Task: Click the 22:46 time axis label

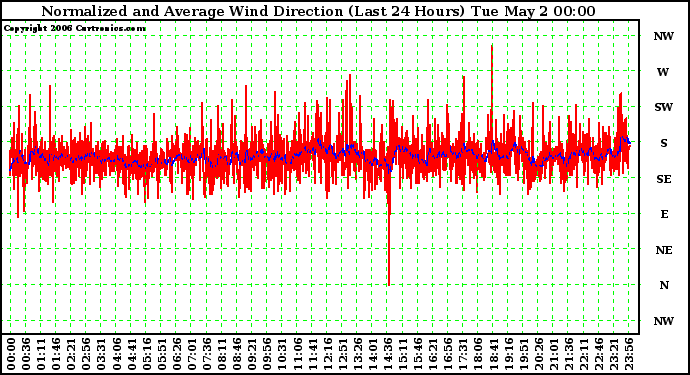Action: (599, 354)
